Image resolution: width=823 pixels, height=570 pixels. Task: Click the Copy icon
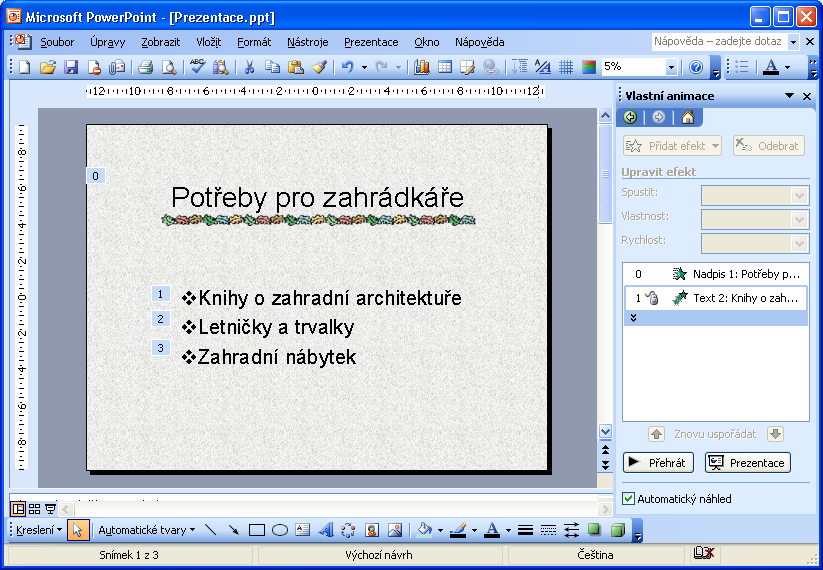272,67
